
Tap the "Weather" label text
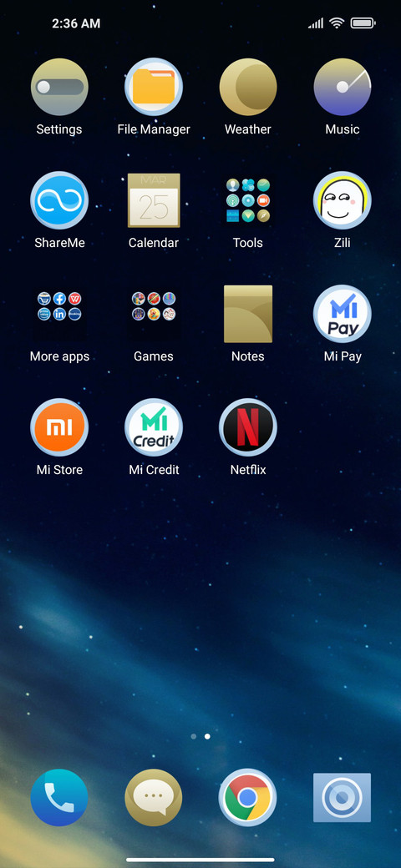click(248, 129)
